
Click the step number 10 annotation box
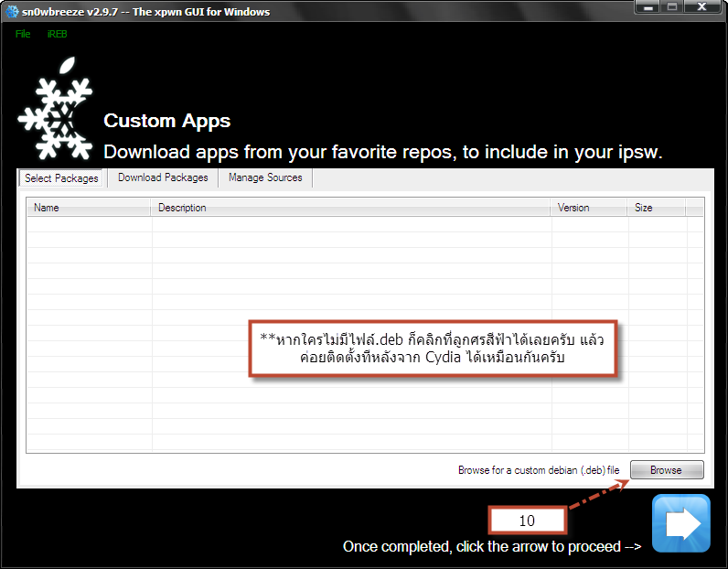pos(527,521)
